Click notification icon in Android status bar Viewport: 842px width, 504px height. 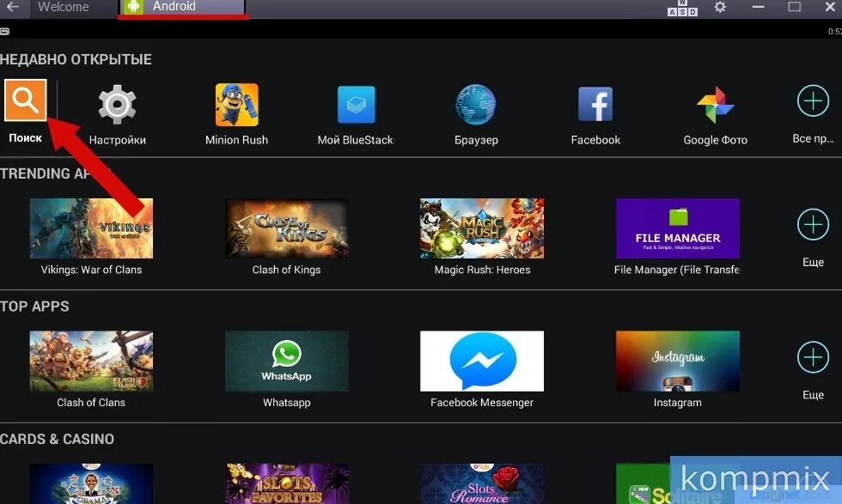point(4,32)
